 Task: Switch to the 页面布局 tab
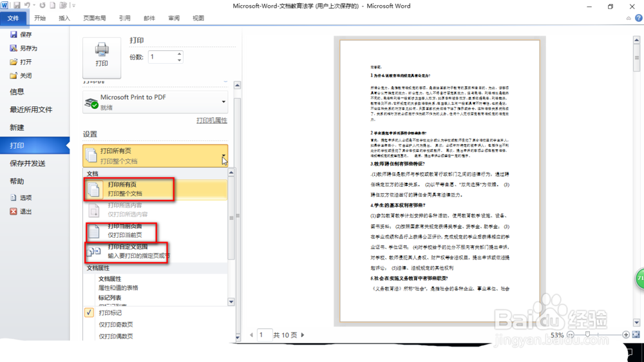[x=95, y=18]
